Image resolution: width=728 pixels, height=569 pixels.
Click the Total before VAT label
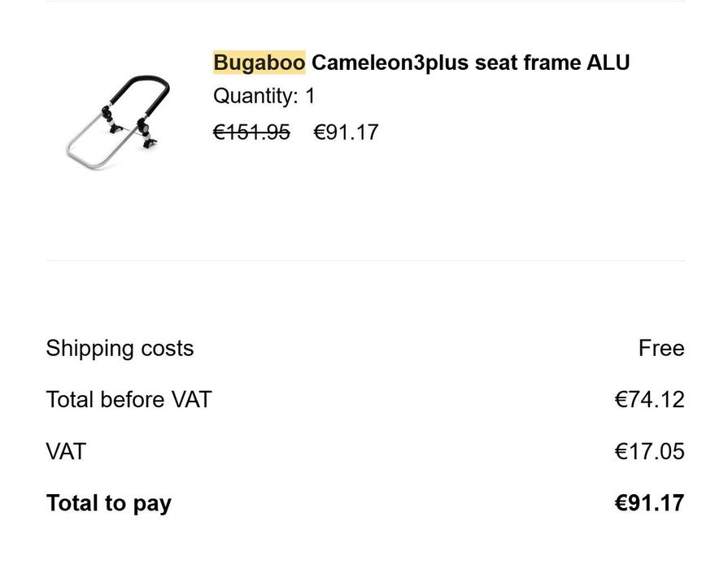[129, 400]
